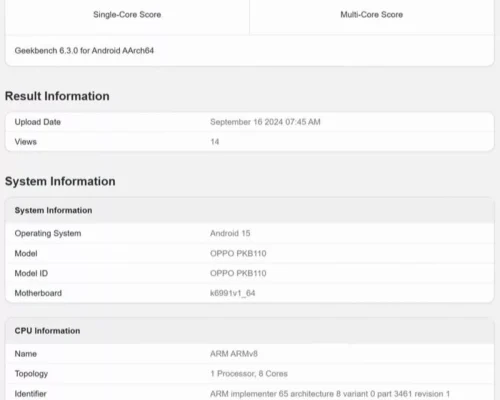Click the Upload Date label

[x=38, y=122]
